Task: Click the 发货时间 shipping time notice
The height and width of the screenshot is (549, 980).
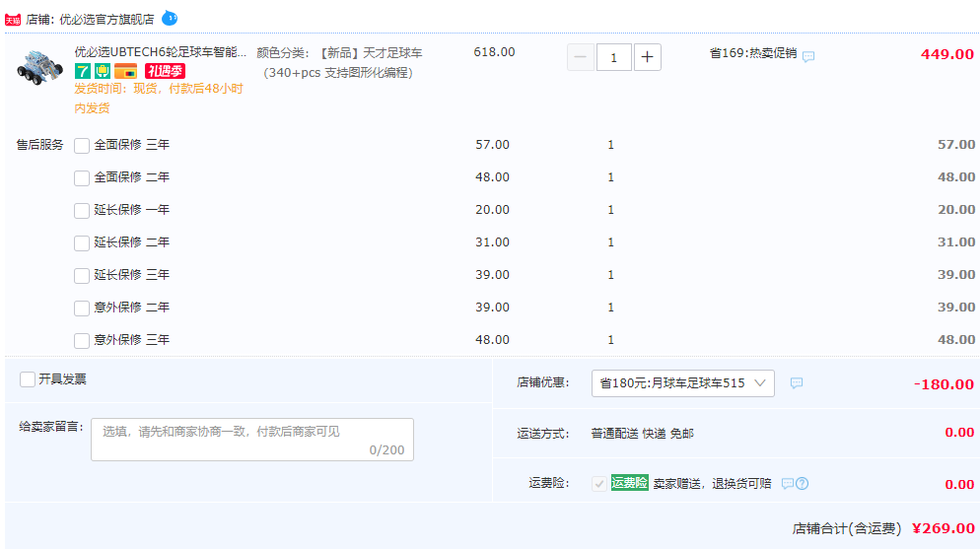Action: pyautogui.click(x=159, y=99)
